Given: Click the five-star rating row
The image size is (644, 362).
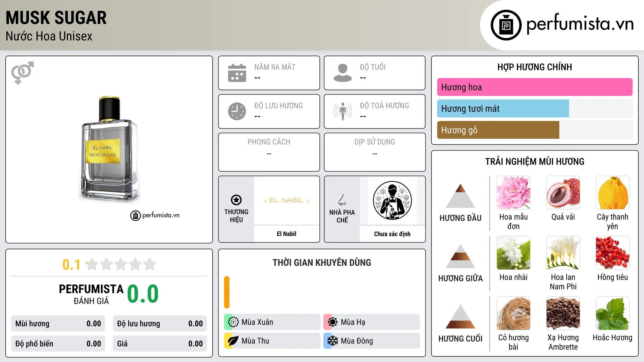Looking at the screenshot, I should click(x=121, y=264).
